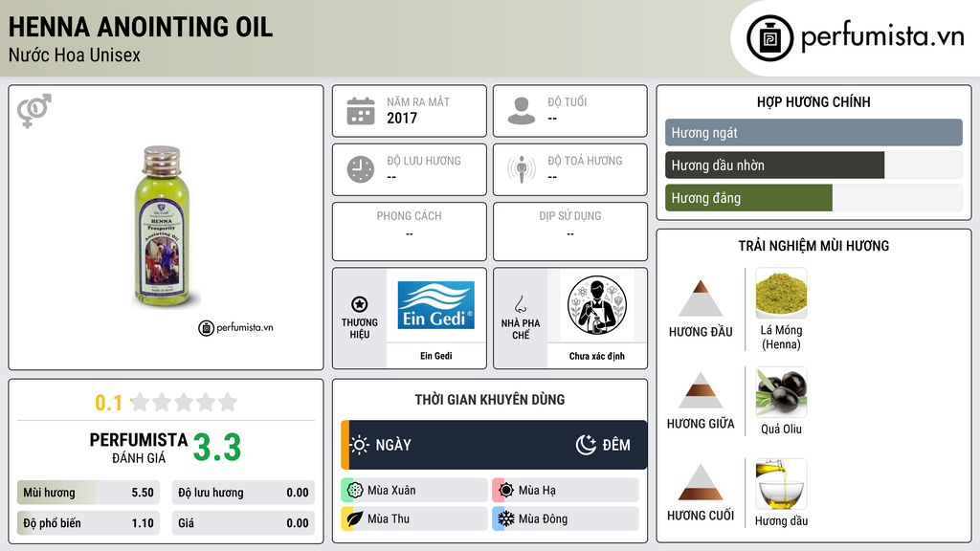Click the Hương dầu nhờn accord bar
This screenshot has height=551, width=980.
tap(813, 165)
